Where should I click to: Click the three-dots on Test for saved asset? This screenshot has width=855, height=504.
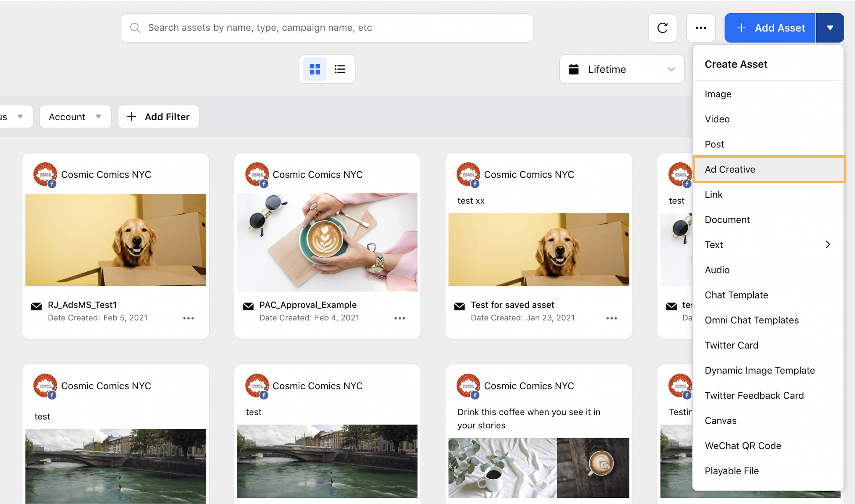612,318
